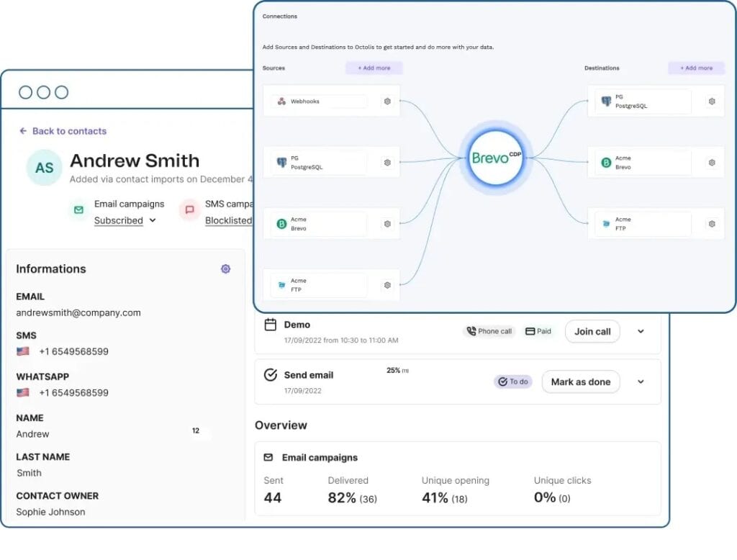The height and width of the screenshot is (560, 737).
Task: Open the Webhooks source card
Action: (331, 101)
